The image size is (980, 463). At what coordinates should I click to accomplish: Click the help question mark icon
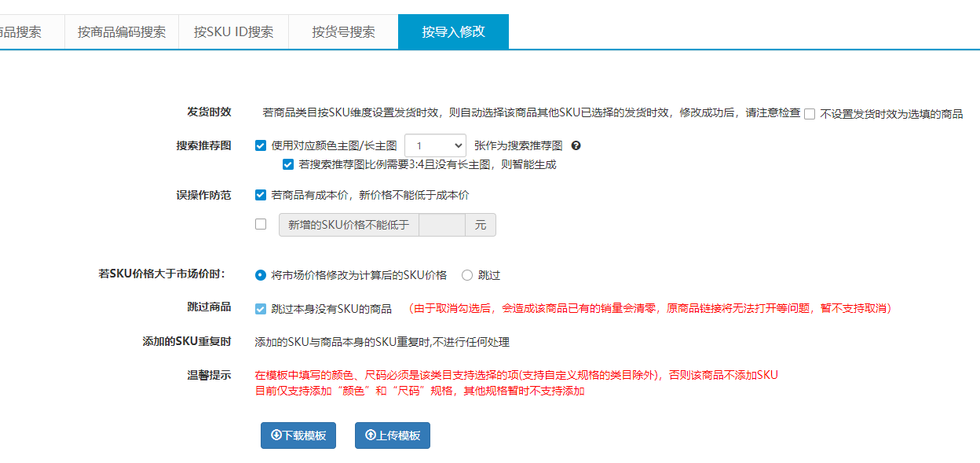[576, 146]
